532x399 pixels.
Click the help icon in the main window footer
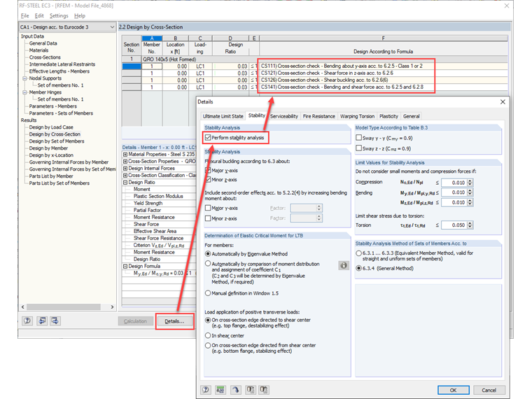(x=27, y=321)
